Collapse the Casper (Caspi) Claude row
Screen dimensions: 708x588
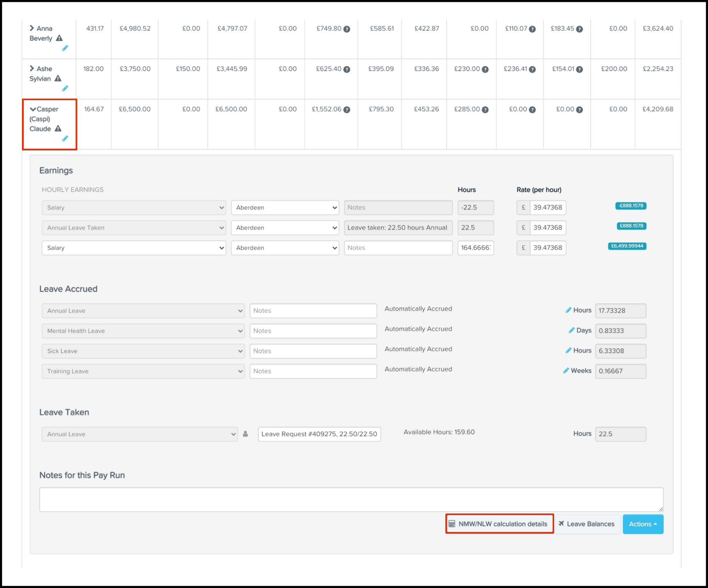(x=33, y=109)
